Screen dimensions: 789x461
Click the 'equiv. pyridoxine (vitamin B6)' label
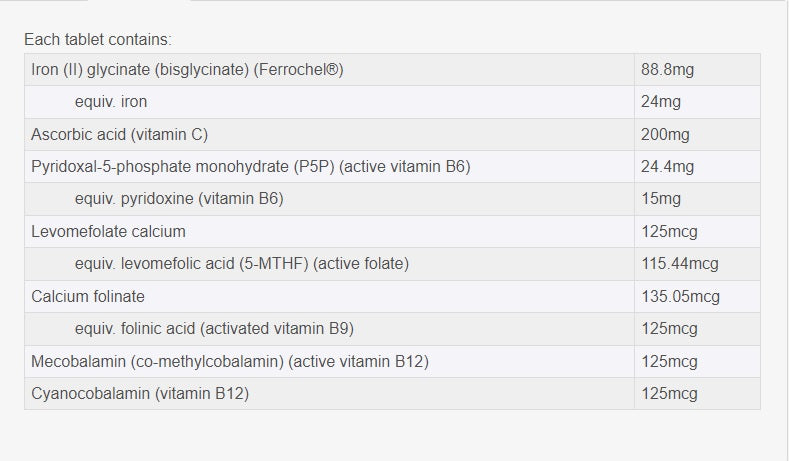pos(179,199)
